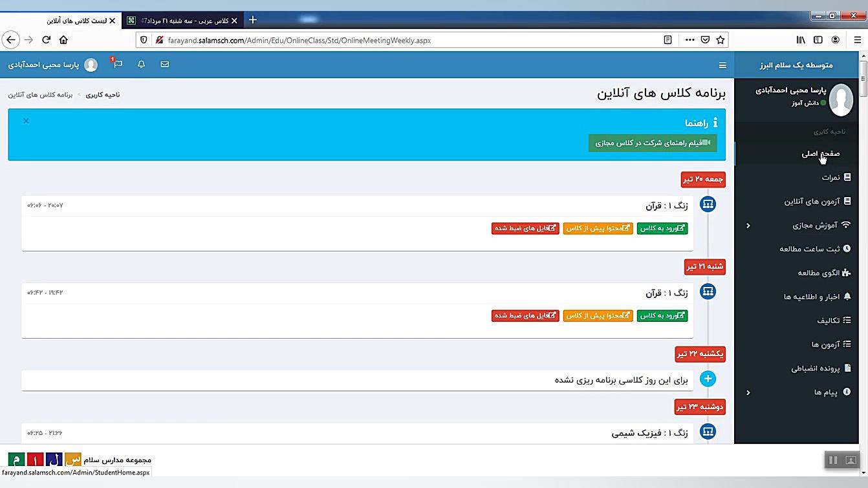Play the virtual class guide video button
This screenshot has width=868, height=488.
click(x=653, y=143)
